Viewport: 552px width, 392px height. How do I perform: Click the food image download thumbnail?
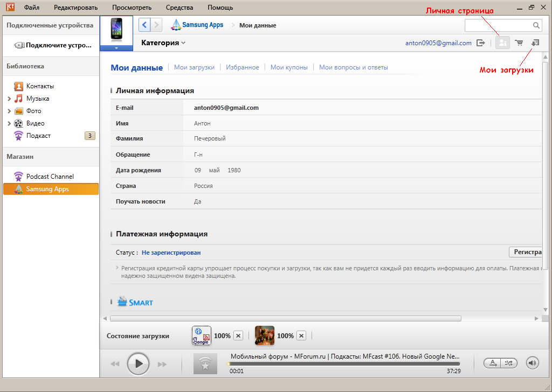pyautogui.click(x=264, y=335)
